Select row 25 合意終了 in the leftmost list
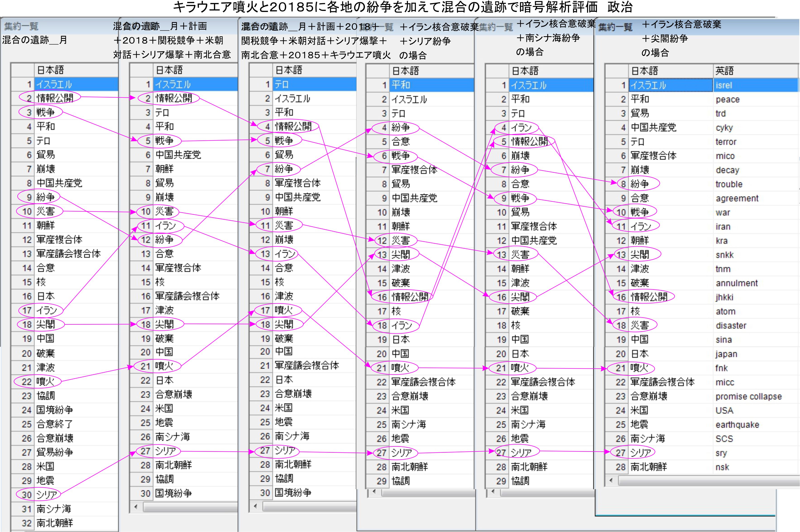 point(54,424)
